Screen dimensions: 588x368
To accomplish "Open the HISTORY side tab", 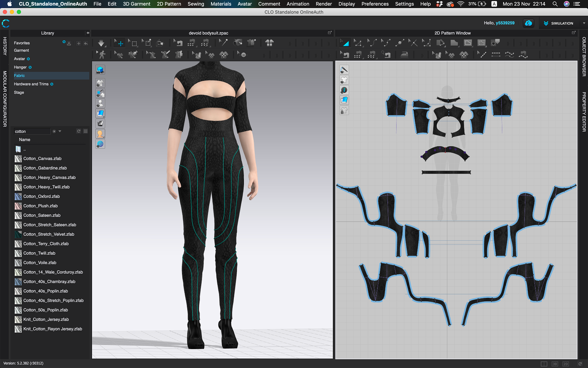I will [5, 46].
